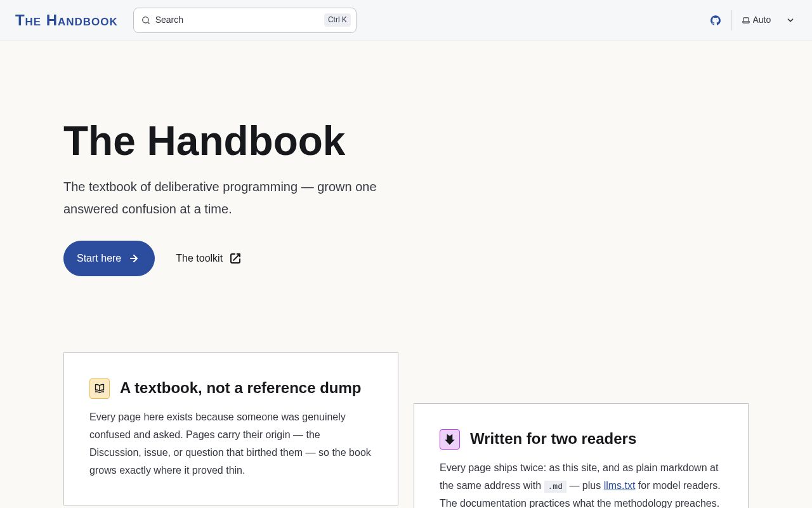Open The toolkit link
812x508 pixels.
click(x=208, y=258)
